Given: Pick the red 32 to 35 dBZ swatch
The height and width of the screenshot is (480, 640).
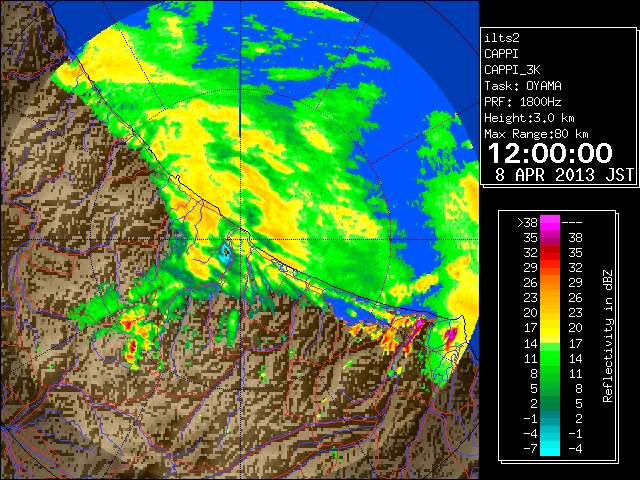Looking at the screenshot, I should click(x=550, y=253).
